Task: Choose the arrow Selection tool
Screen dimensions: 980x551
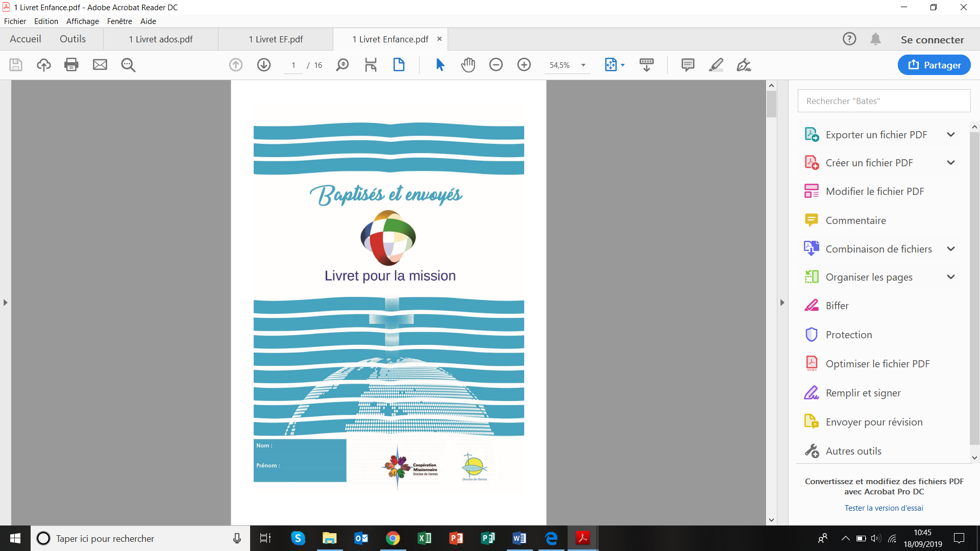Action: click(440, 65)
